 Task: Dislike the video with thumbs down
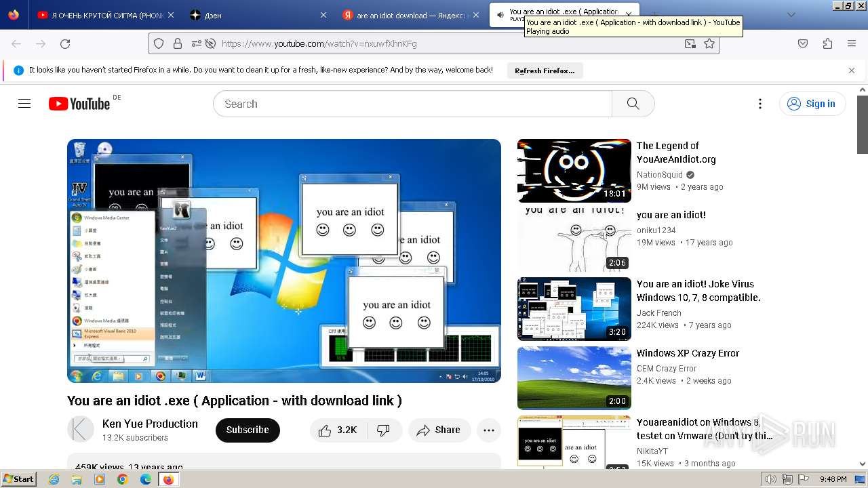pyautogui.click(x=384, y=430)
